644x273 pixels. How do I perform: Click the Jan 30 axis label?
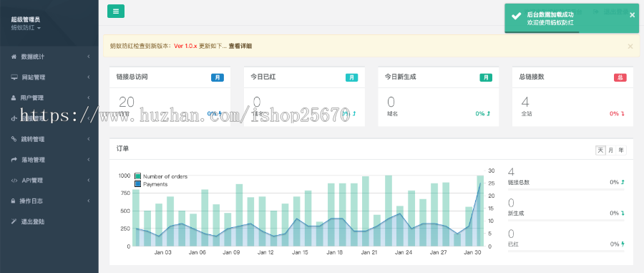click(472, 252)
